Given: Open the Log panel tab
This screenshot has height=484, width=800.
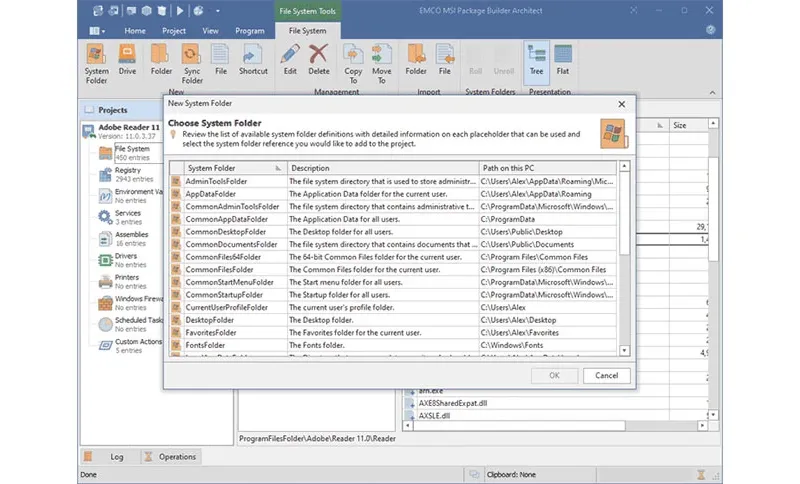Looking at the screenshot, I should click(x=110, y=457).
